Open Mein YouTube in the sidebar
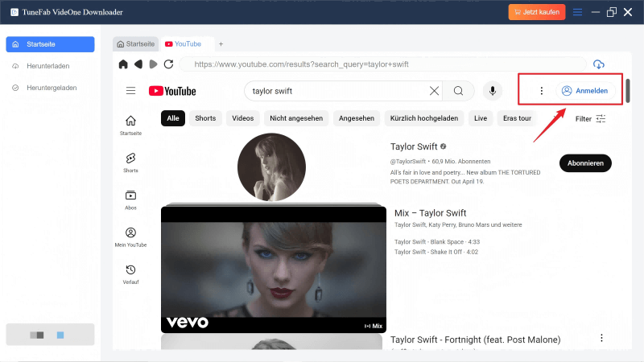The height and width of the screenshot is (362, 644). (x=130, y=237)
